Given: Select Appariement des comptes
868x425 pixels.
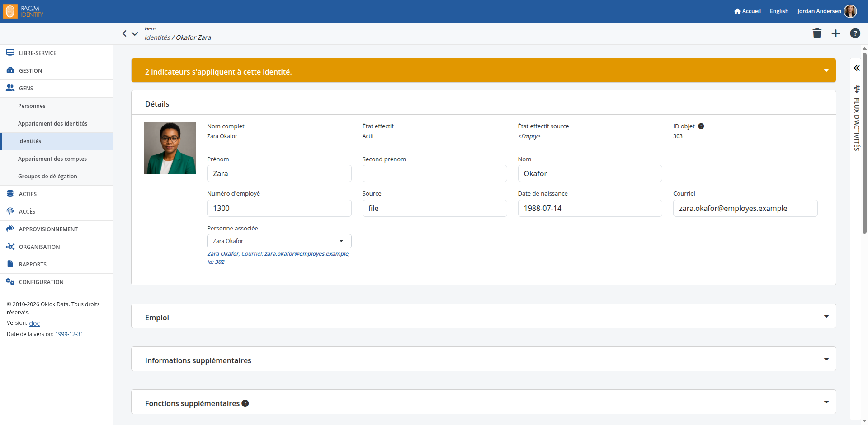Looking at the screenshot, I should (56, 159).
